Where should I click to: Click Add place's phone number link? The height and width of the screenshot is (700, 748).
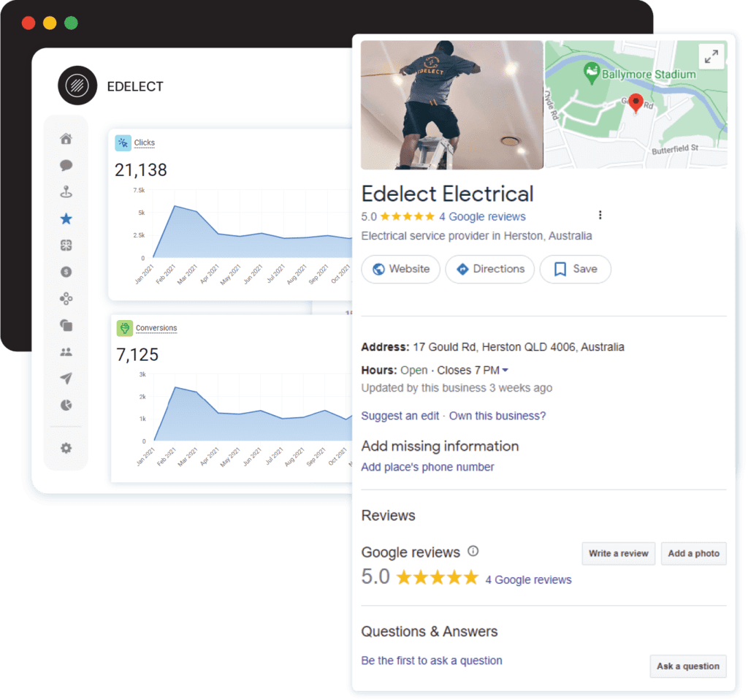point(427,467)
